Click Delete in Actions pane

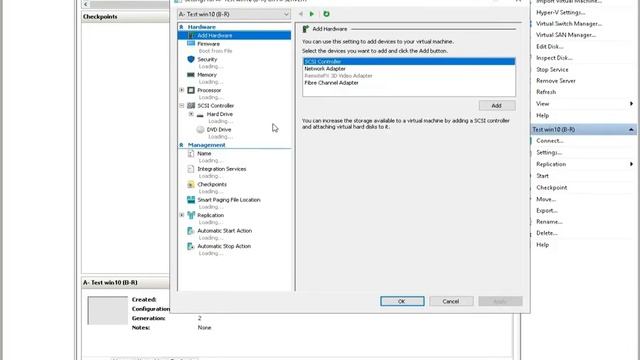point(547,233)
